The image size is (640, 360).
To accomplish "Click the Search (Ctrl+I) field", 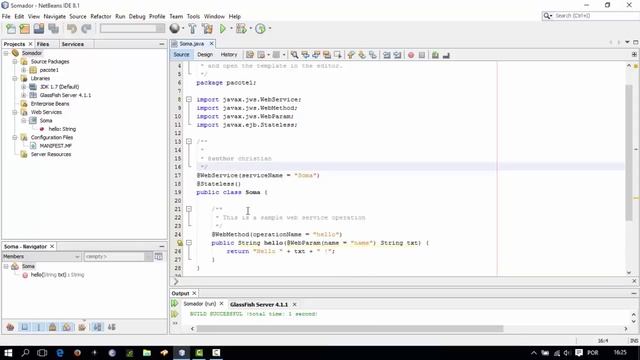I will pos(590,16).
